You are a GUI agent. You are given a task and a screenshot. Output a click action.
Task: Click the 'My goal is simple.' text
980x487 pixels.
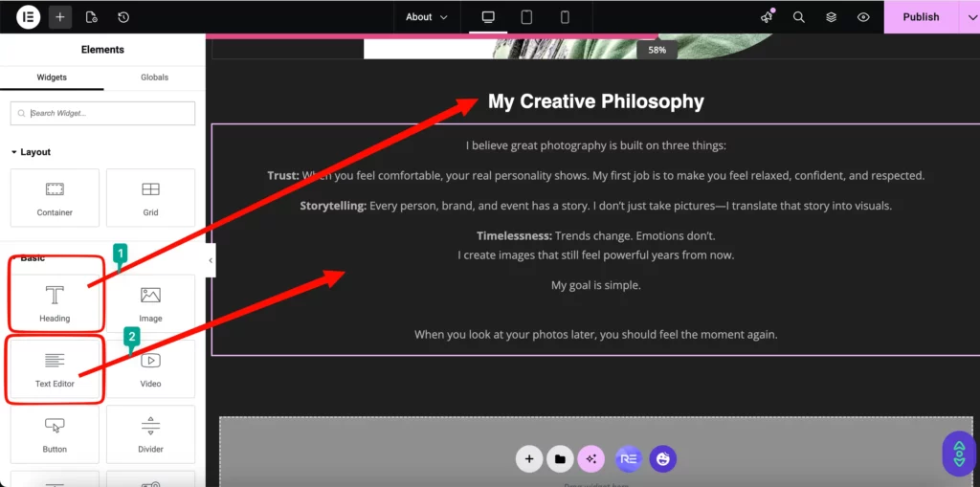595,285
